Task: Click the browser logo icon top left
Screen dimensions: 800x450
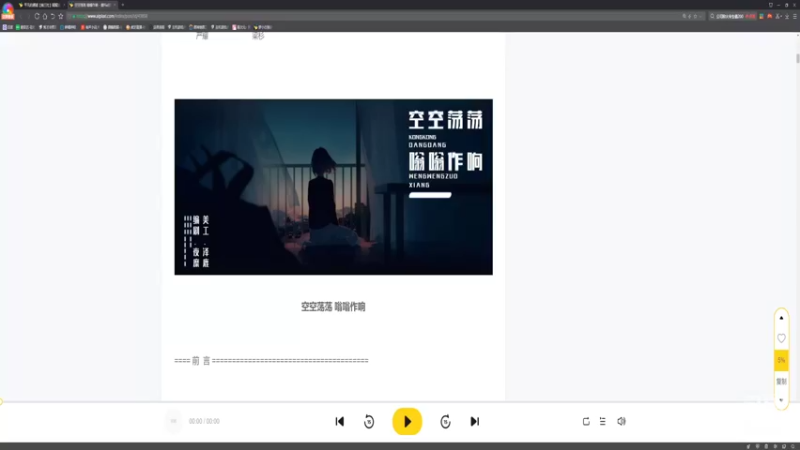Action: click(x=8, y=11)
